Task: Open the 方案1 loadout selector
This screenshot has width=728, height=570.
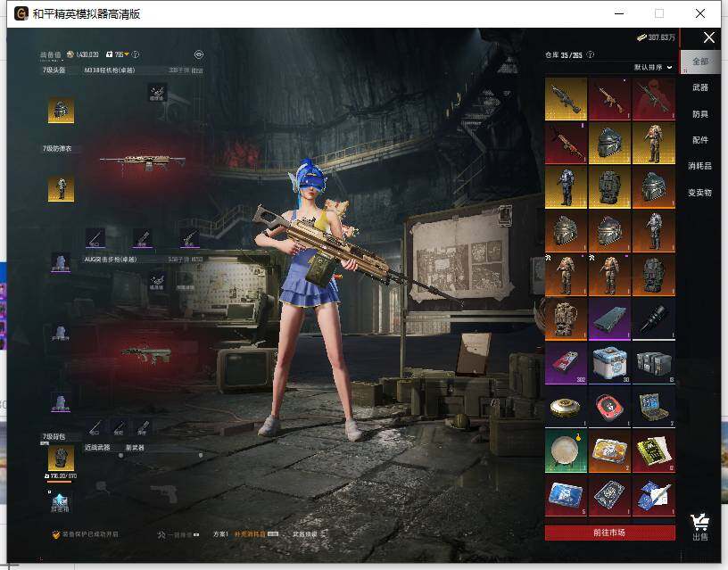Action: point(220,534)
